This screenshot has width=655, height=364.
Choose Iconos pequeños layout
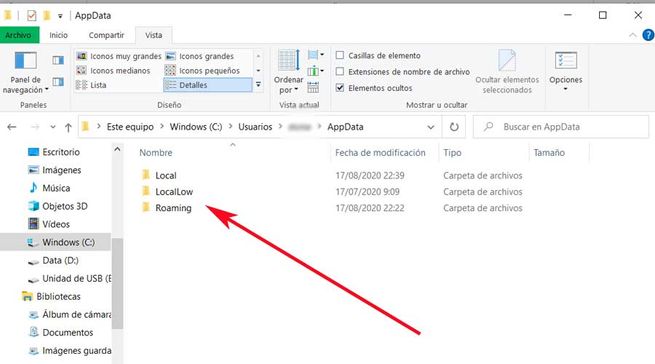tap(203, 71)
